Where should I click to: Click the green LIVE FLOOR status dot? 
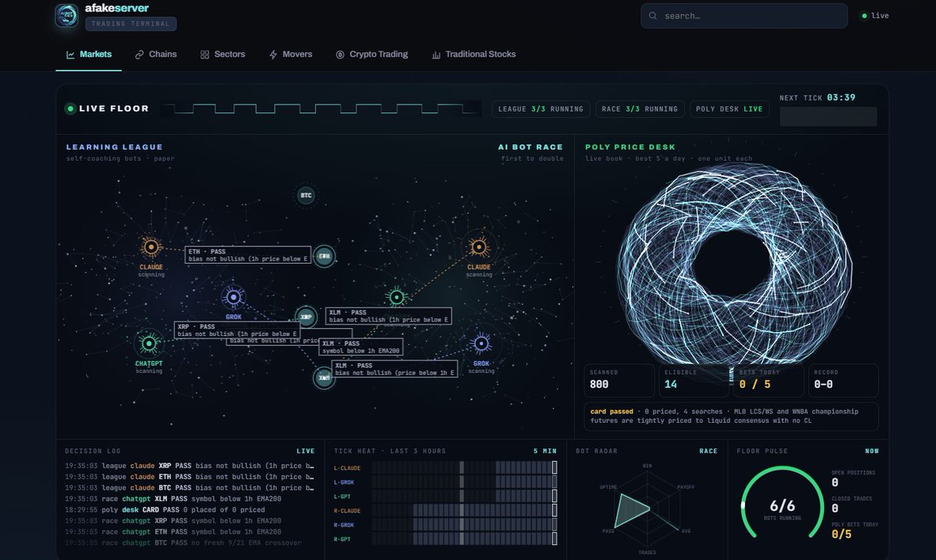pyautogui.click(x=70, y=108)
